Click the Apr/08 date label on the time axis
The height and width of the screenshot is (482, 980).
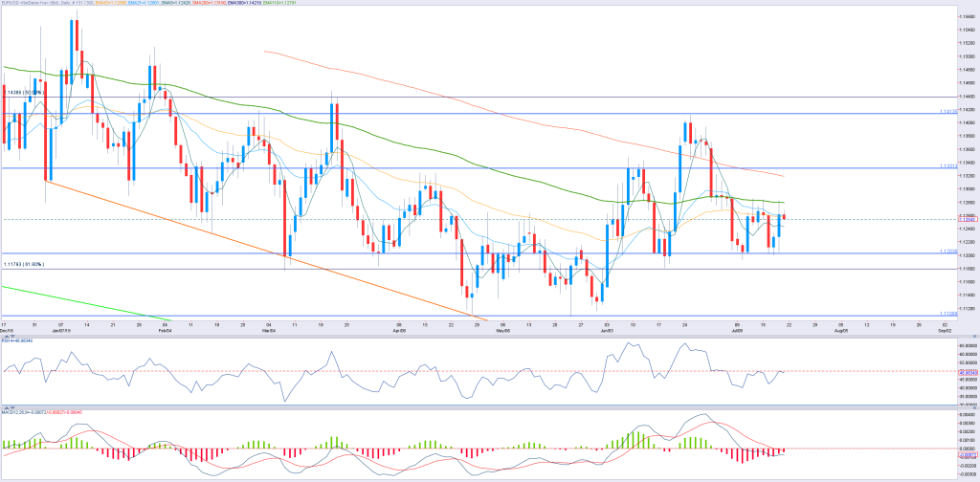pyautogui.click(x=399, y=331)
